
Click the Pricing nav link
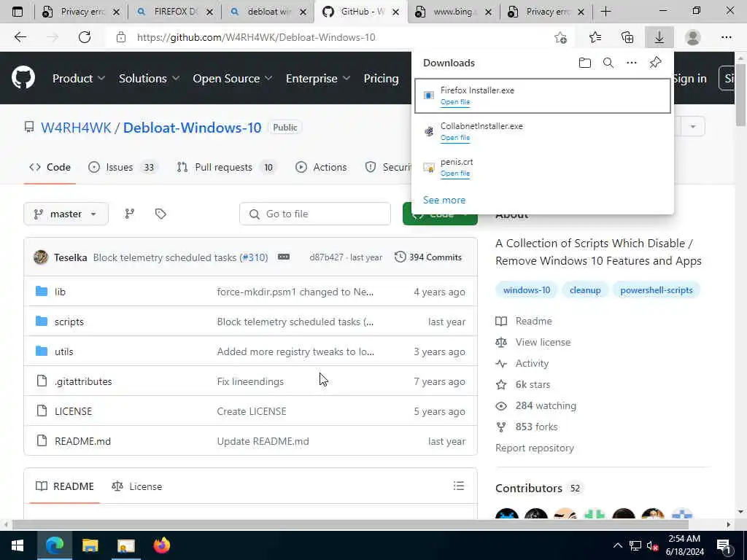coord(381,78)
